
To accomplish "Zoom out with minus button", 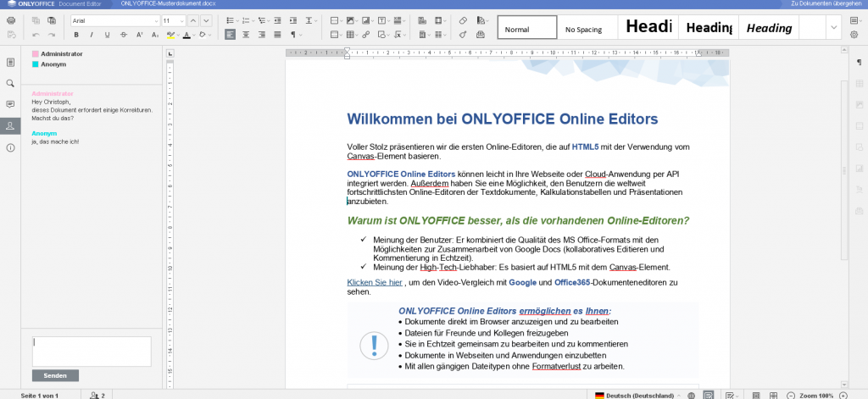I will (x=791, y=396).
